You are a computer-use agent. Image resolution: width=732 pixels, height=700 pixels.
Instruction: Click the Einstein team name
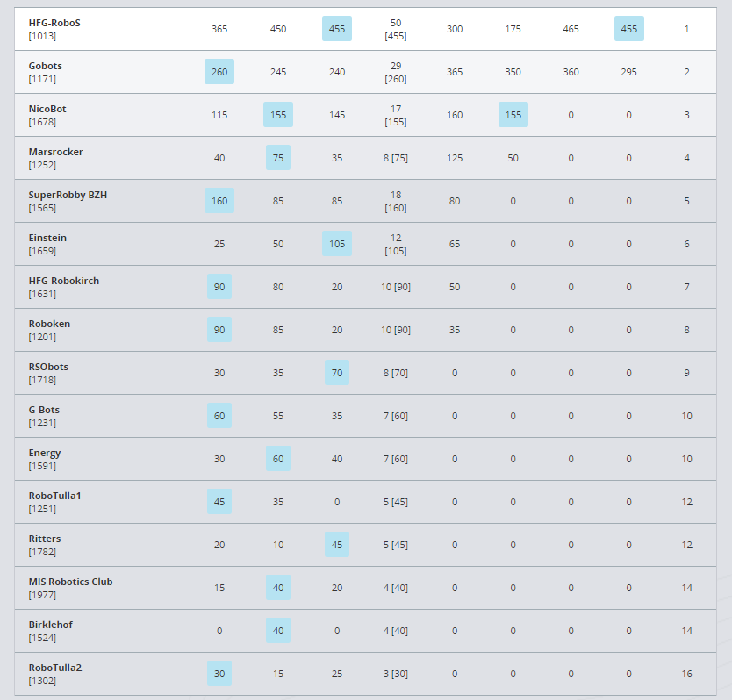[x=47, y=238]
